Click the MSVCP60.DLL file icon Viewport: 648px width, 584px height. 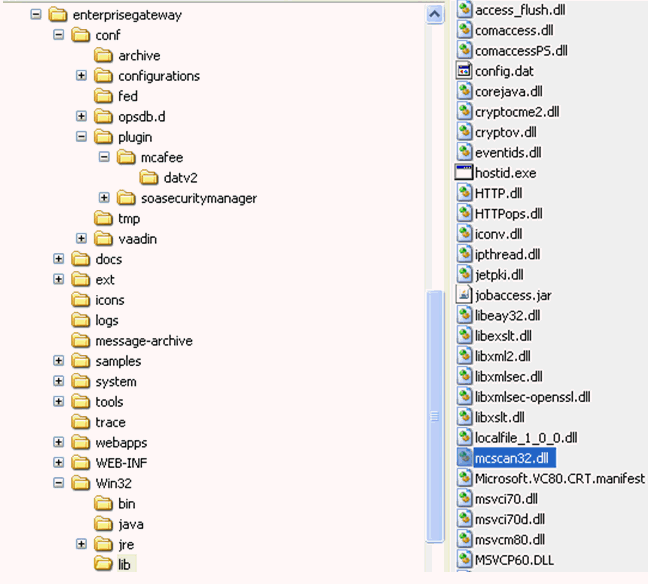(464, 560)
